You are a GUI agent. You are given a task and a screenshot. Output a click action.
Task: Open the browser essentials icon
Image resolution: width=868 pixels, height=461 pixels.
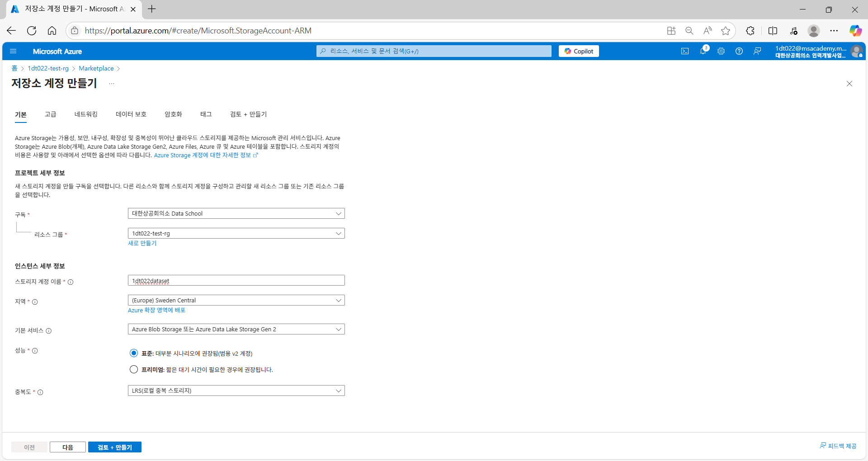(794, 31)
